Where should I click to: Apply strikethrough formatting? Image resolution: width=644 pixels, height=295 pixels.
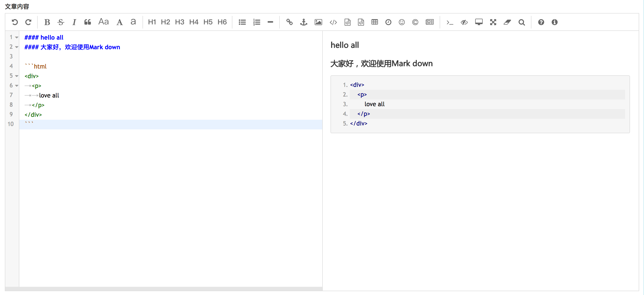tap(60, 22)
